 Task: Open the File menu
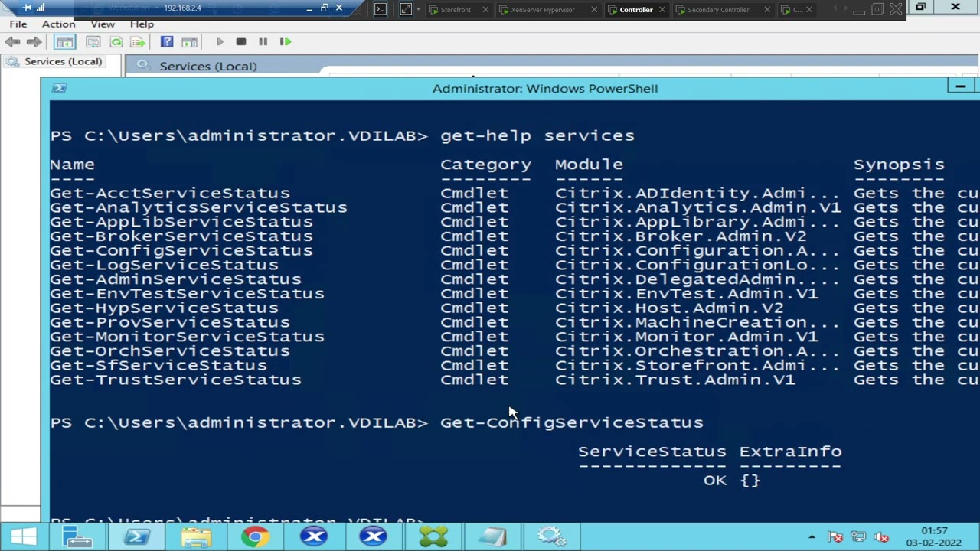point(18,24)
